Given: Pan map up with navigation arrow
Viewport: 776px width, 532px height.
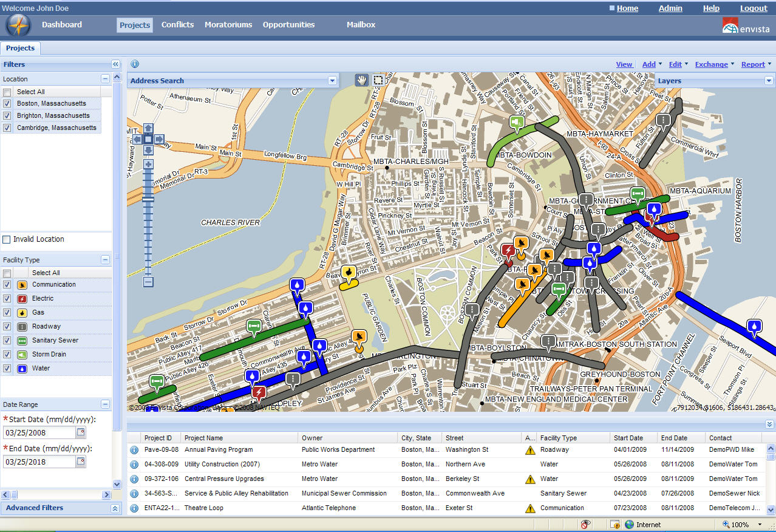Looking at the screenshot, I should point(148,128).
